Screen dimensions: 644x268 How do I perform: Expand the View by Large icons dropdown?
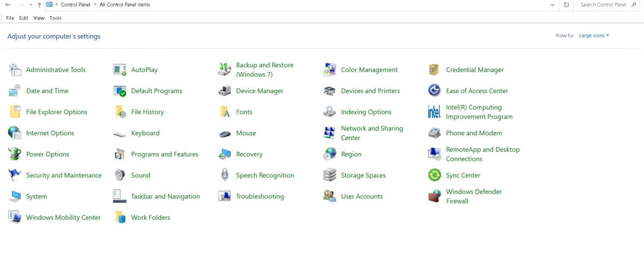(x=594, y=36)
